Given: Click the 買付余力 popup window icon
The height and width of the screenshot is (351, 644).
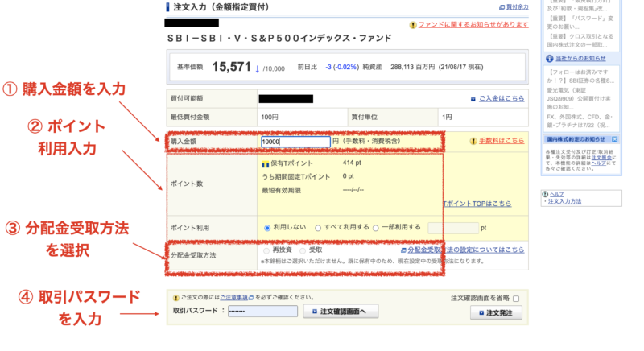Looking at the screenshot, I should click(502, 7).
